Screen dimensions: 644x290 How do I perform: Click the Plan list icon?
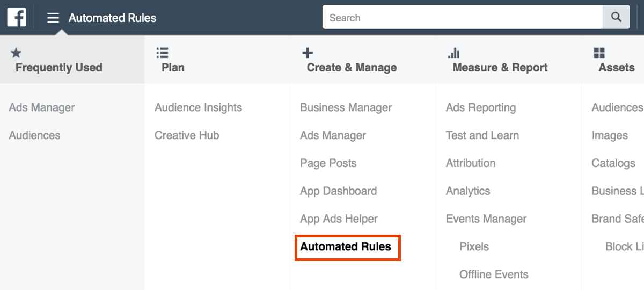point(162,53)
